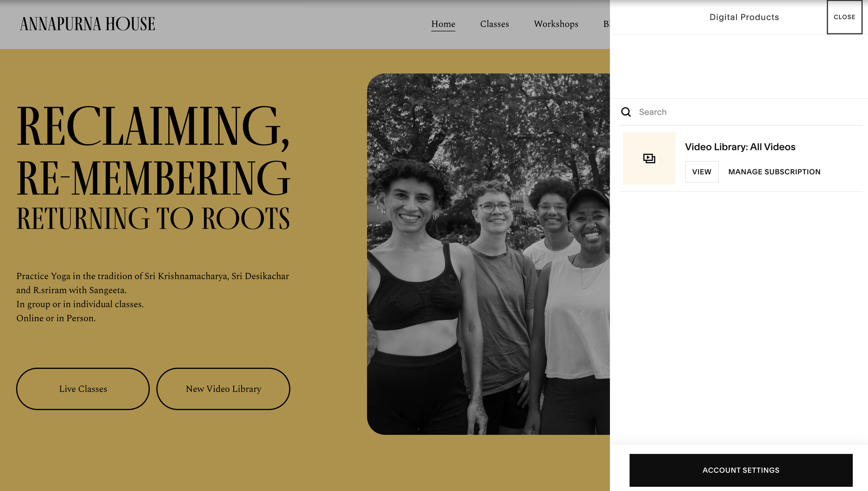Click the Annapurna House logo
The width and height of the screenshot is (868, 491).
87,24
